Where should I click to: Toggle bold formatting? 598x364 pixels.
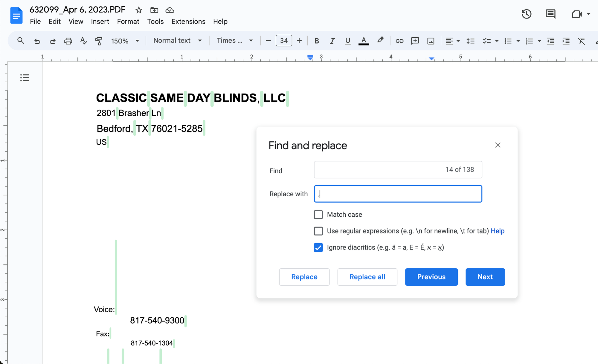(317, 41)
